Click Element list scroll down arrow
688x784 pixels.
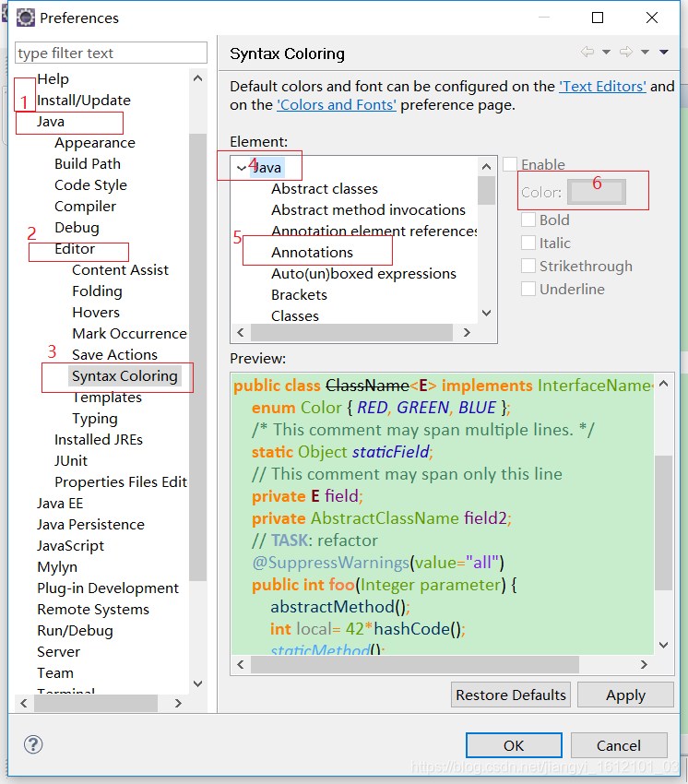point(486,313)
